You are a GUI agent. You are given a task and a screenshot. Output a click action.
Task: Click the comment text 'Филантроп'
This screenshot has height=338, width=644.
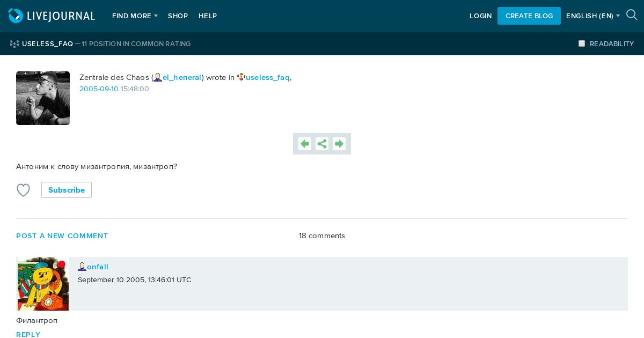pyautogui.click(x=37, y=320)
